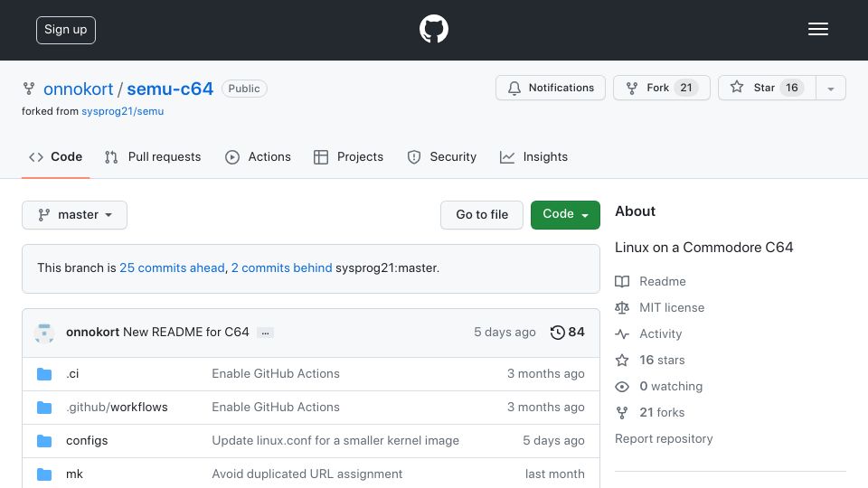Open the Projects tab
The image size is (868, 488).
(348, 157)
